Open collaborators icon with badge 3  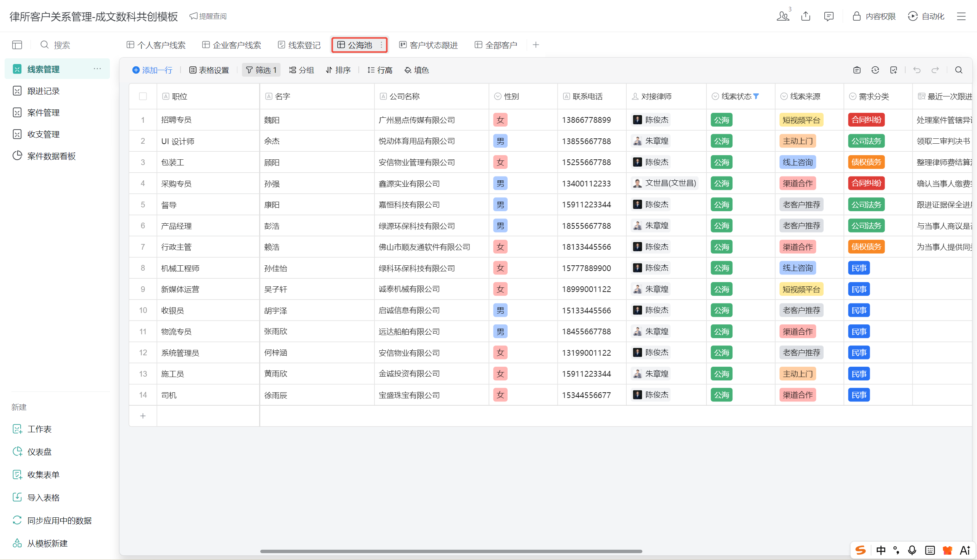pyautogui.click(x=783, y=16)
